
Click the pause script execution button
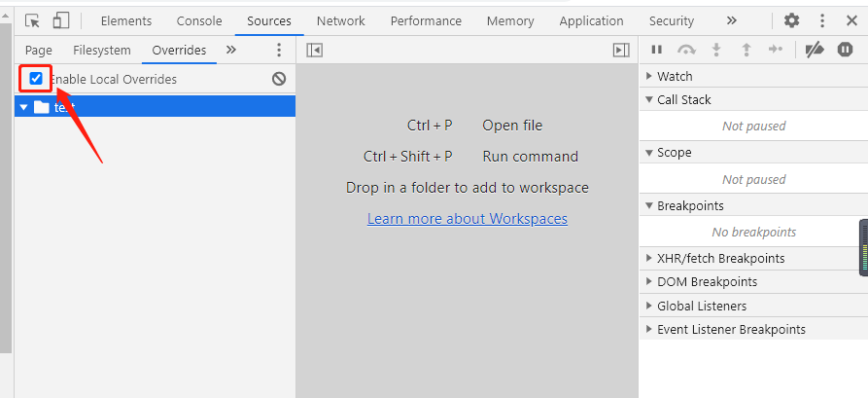[x=657, y=50]
